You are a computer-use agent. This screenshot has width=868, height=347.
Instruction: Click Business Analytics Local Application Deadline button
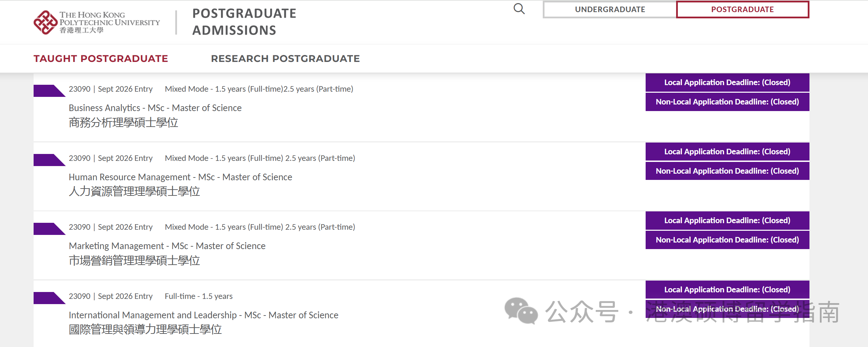point(727,83)
